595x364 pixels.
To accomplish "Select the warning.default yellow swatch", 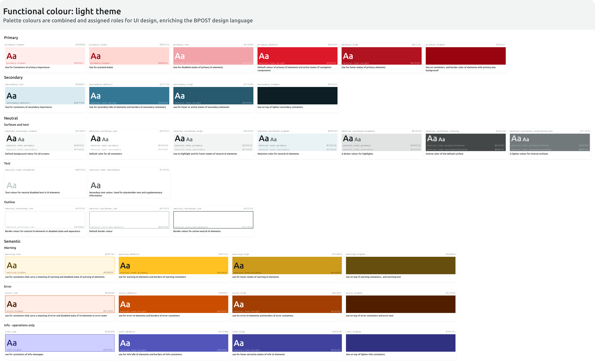I will pos(173,265).
